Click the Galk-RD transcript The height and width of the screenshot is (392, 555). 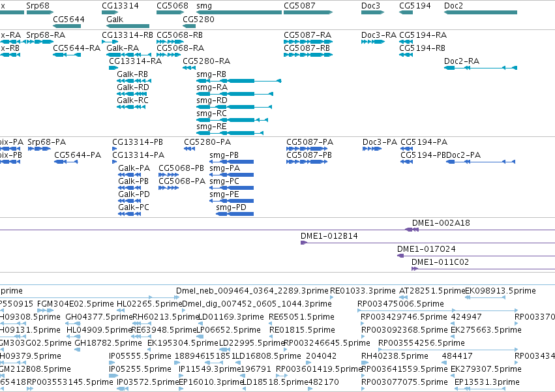click(x=132, y=94)
